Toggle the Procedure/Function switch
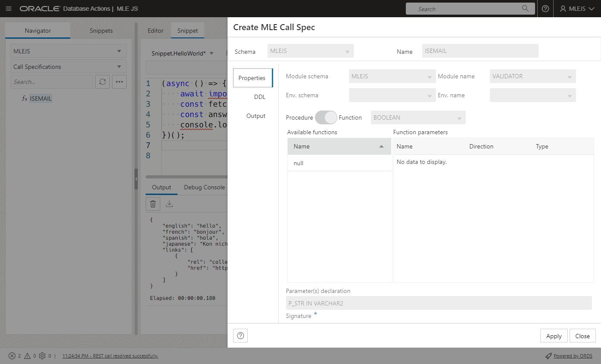The width and height of the screenshot is (601, 364). click(x=326, y=117)
